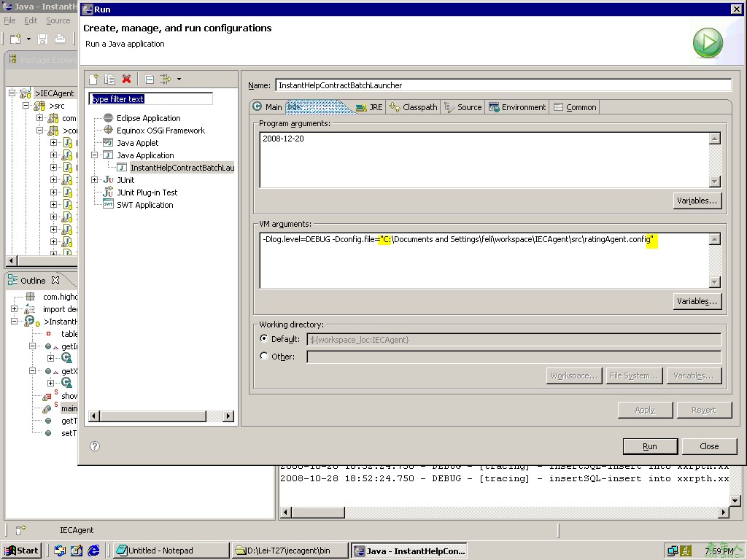Close the Outline view tab

55,280
